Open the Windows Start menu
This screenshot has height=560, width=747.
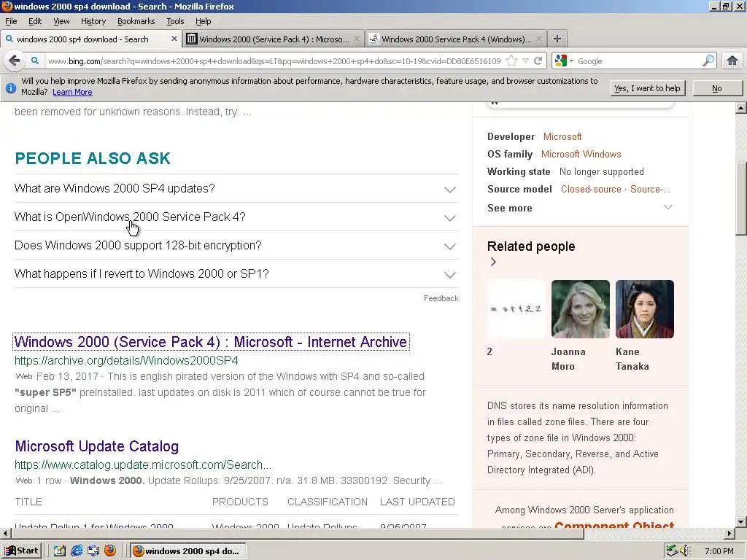[21, 551]
